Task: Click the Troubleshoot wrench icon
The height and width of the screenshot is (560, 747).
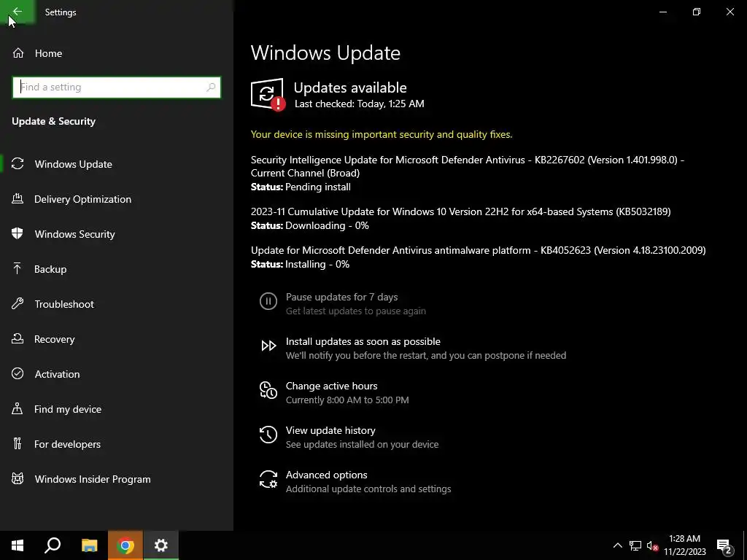Action: (18, 304)
